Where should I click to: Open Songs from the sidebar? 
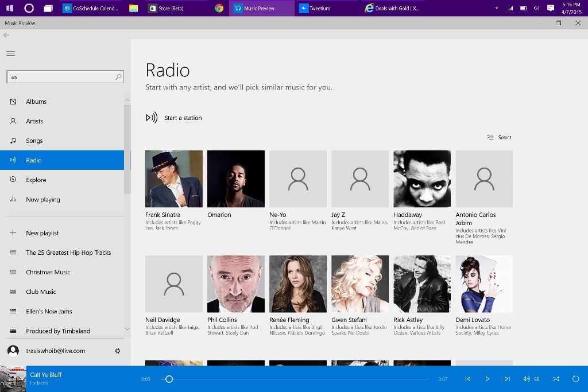coord(62,141)
